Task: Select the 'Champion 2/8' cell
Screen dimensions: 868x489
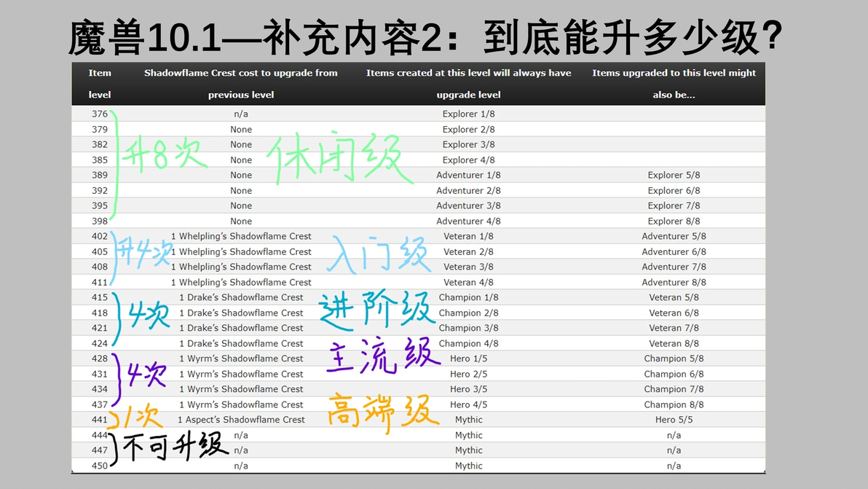Action: tap(468, 313)
